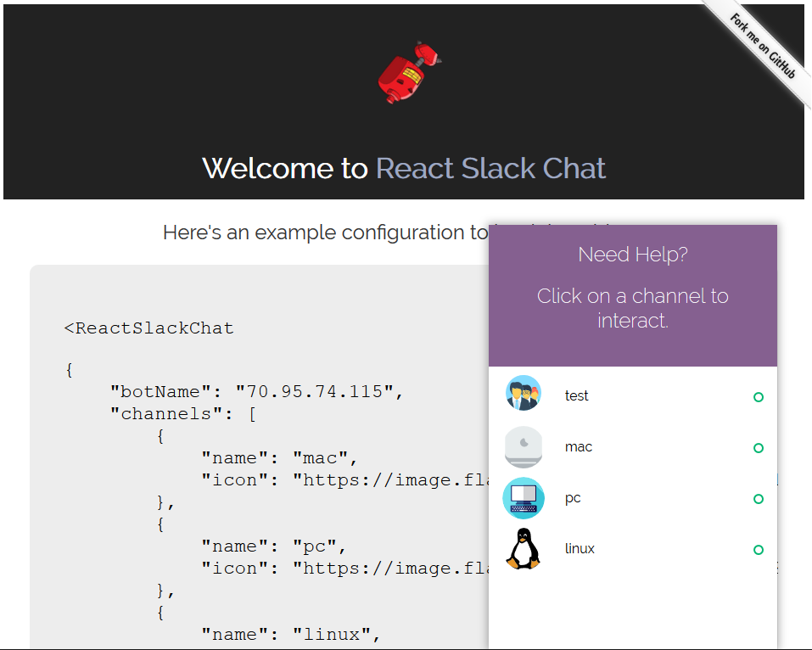Click the example configuration heading text

pyautogui.click(x=326, y=233)
